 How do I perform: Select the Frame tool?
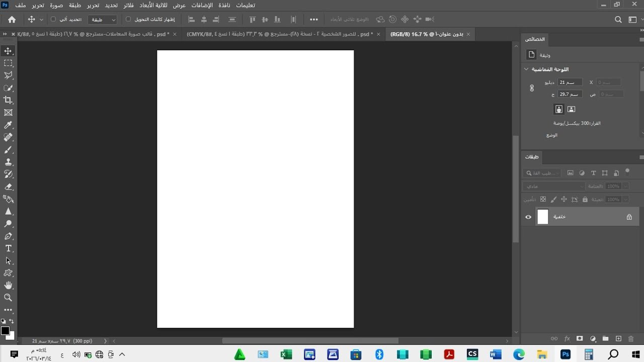[x=8, y=113]
